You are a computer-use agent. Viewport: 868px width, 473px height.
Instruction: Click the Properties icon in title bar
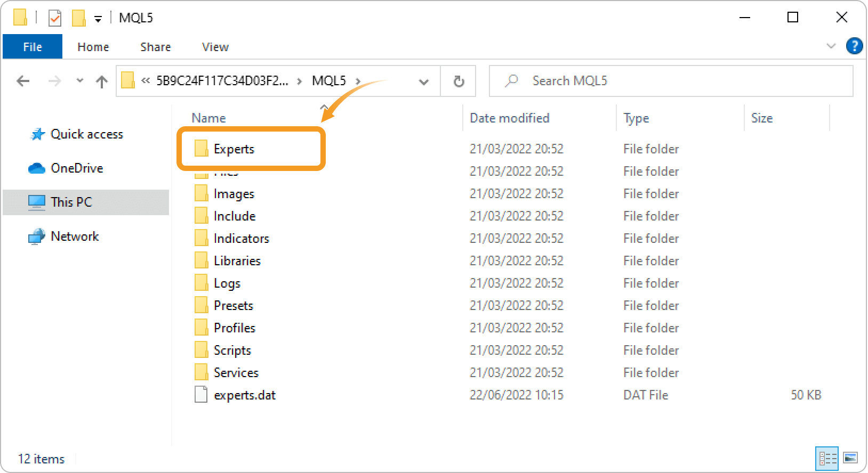55,18
